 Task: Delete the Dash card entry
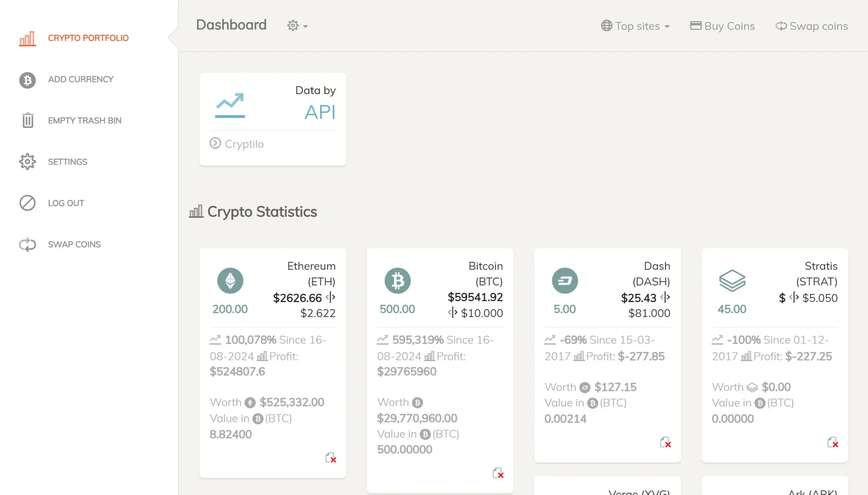(666, 442)
